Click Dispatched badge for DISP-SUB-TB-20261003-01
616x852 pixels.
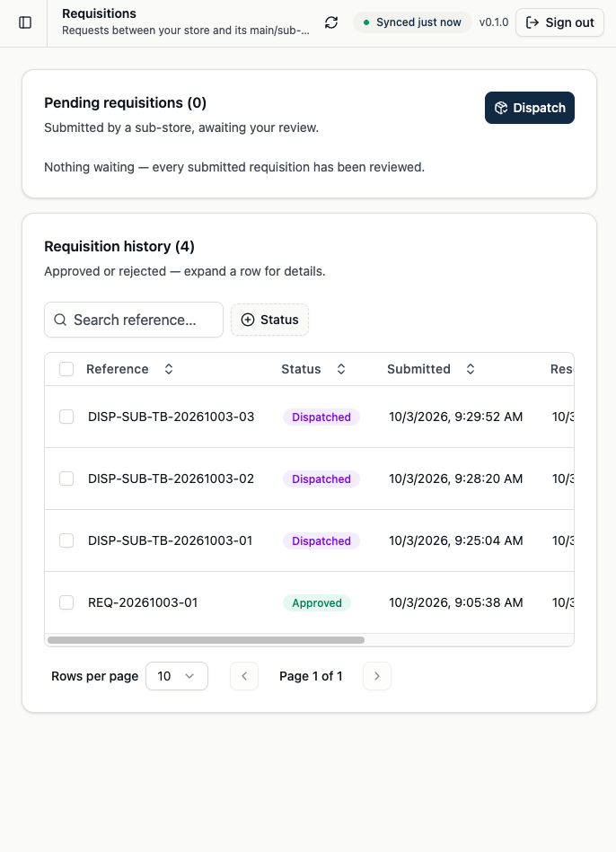[321, 540]
